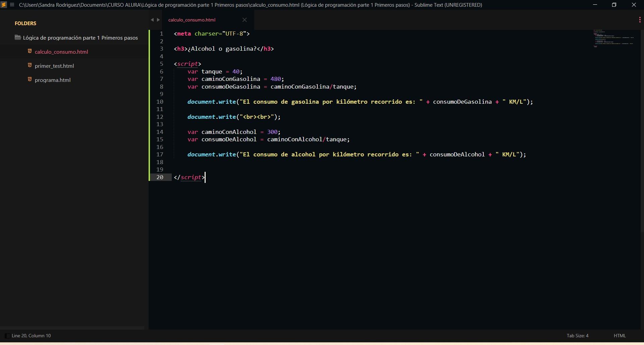
Task: Go to next tab with right arrow
Action: [x=158, y=20]
